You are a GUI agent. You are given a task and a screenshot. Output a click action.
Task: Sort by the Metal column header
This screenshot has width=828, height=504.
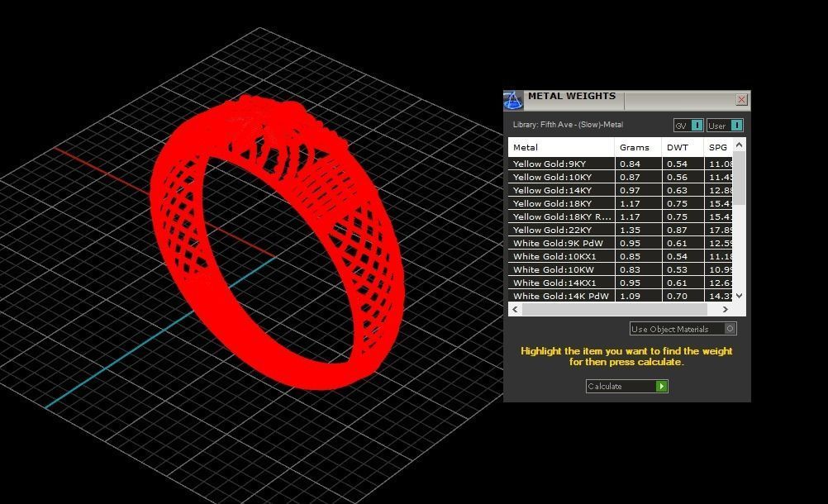pyautogui.click(x=561, y=147)
